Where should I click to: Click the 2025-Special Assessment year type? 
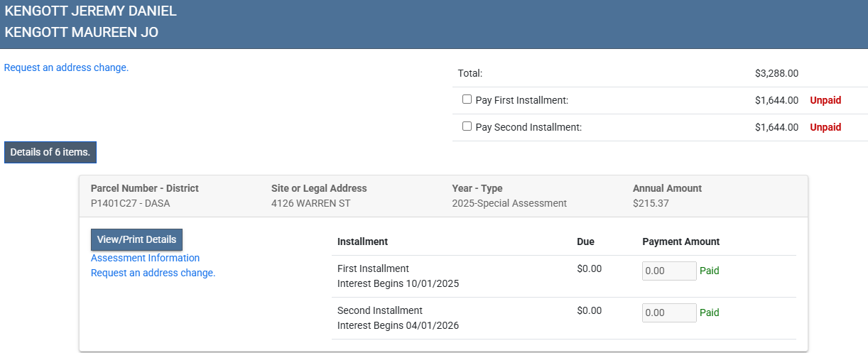click(x=509, y=204)
